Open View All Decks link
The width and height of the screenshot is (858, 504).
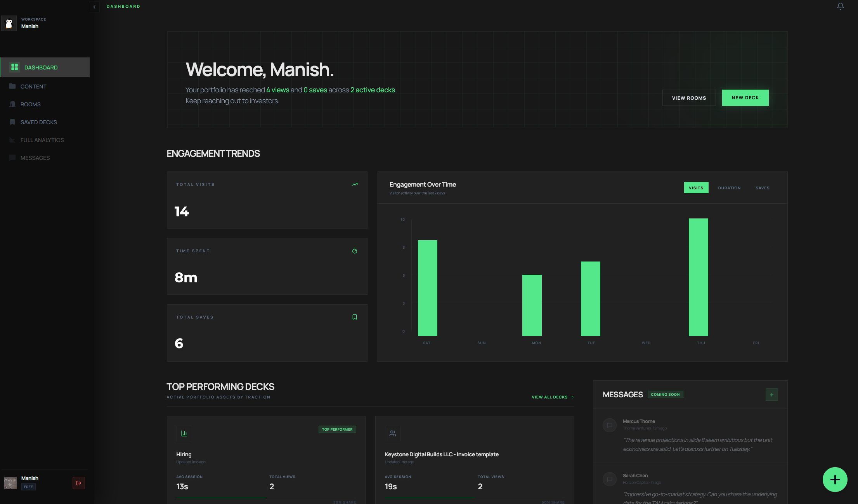[553, 397]
